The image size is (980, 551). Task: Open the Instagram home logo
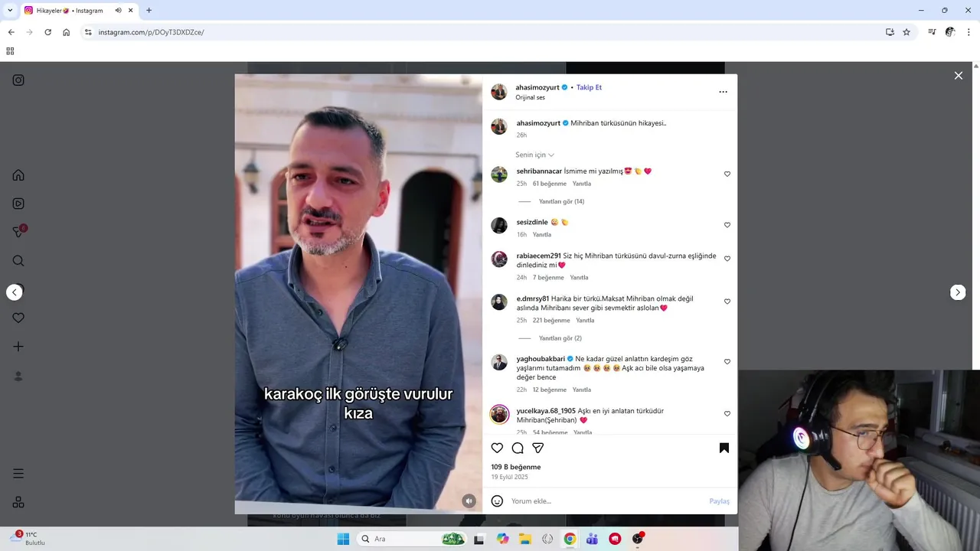18,80
